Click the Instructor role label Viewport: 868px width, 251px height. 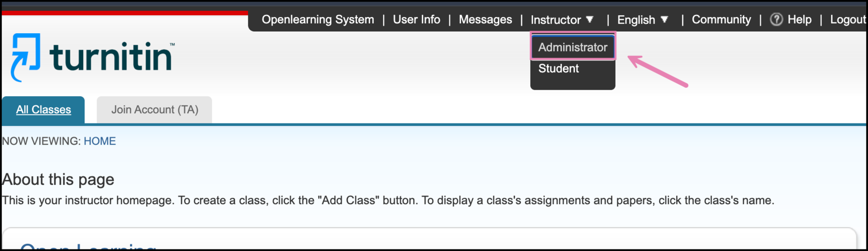[556, 20]
